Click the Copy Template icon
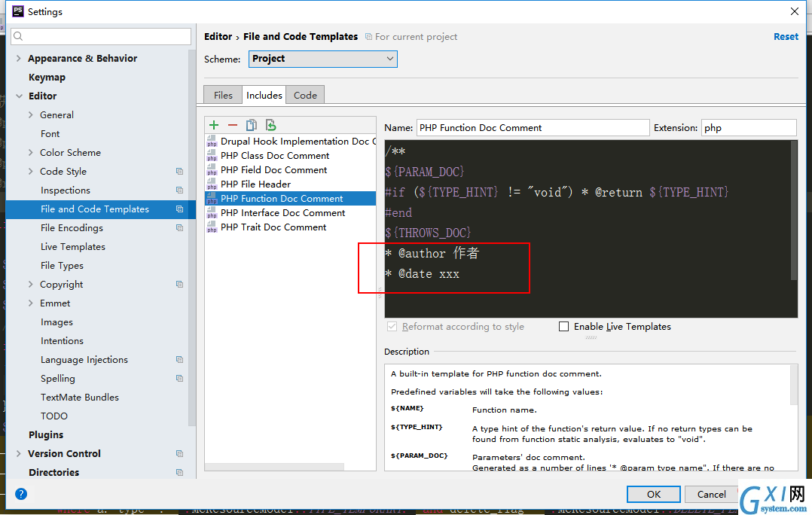 pos(251,125)
